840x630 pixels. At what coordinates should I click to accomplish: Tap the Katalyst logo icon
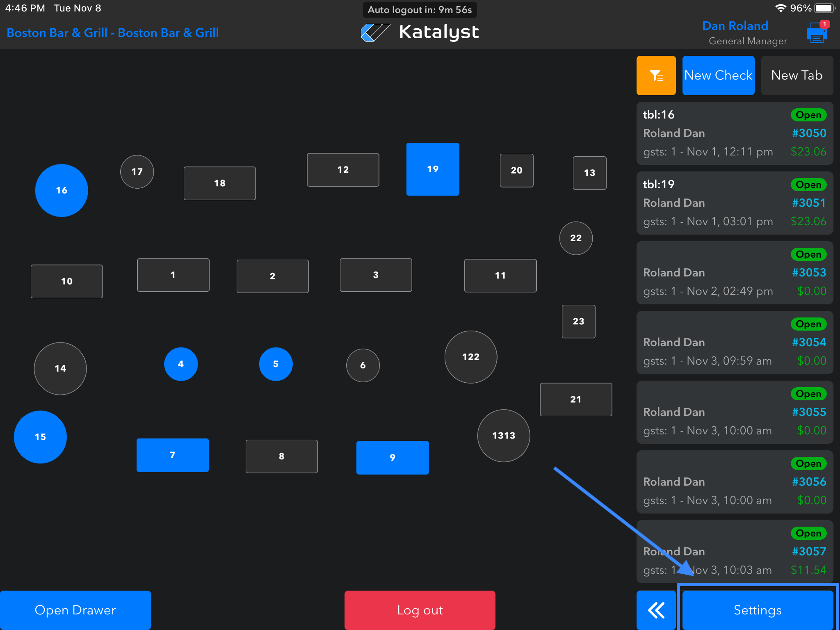[375, 32]
